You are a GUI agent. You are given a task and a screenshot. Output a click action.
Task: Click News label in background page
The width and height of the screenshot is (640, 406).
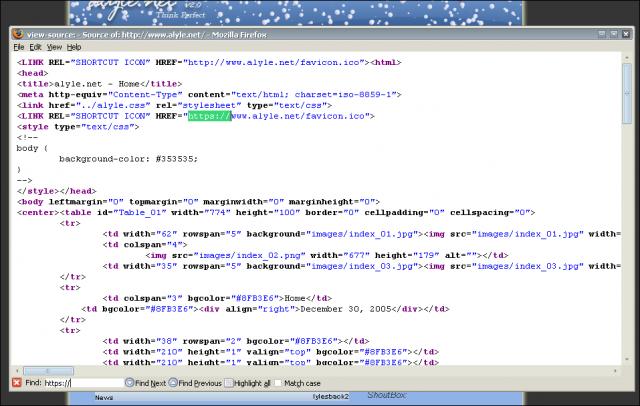[104, 397]
